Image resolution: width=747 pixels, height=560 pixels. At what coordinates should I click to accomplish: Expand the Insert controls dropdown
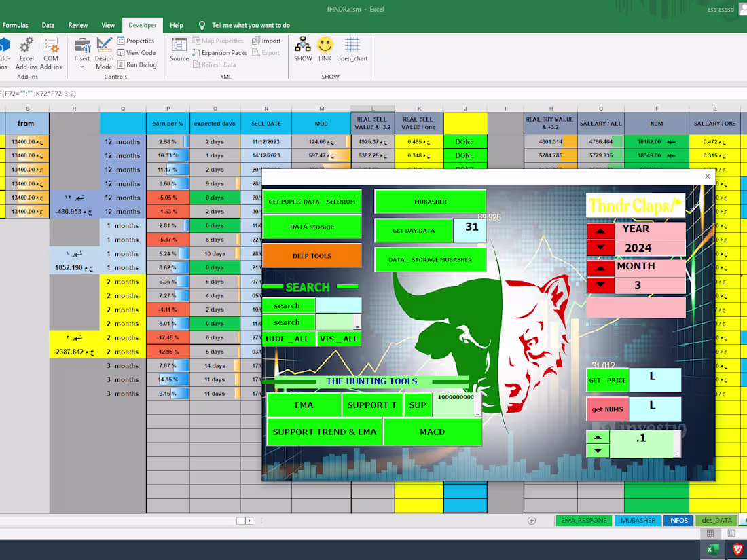81,65
